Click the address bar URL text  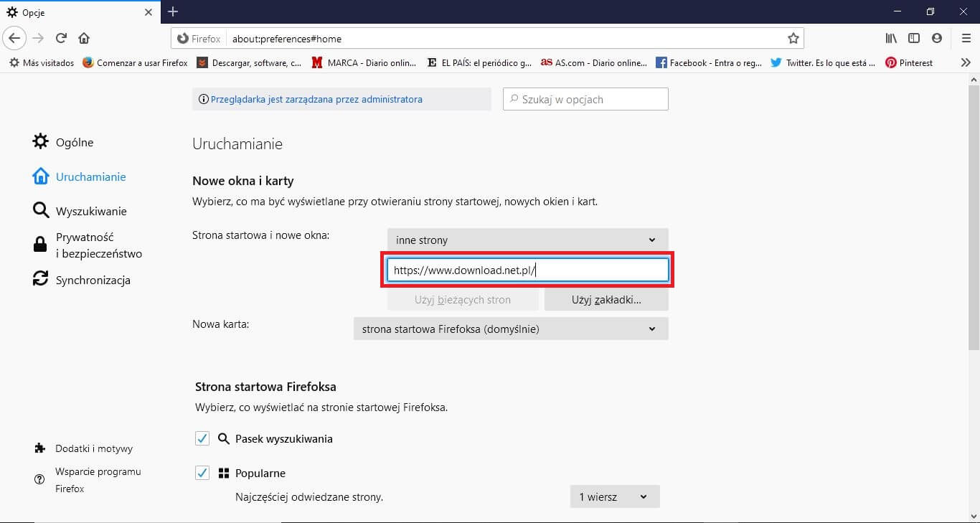click(287, 39)
